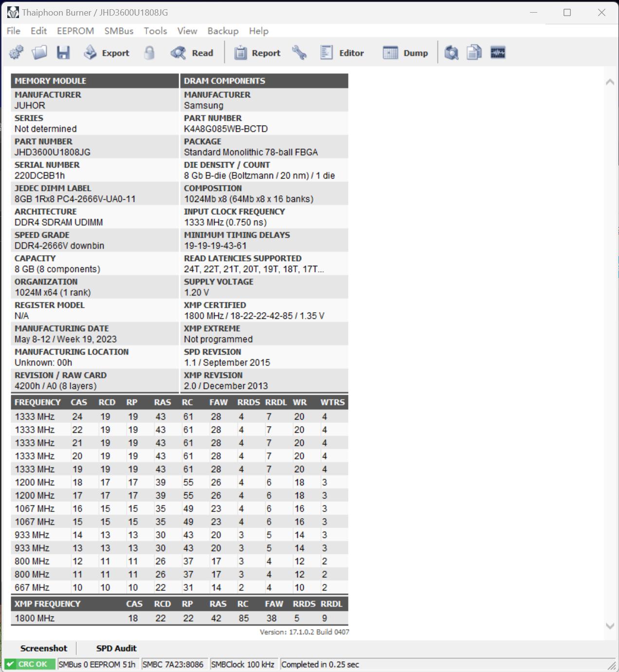Click the waveform monitor icon in the toolbar

point(498,53)
